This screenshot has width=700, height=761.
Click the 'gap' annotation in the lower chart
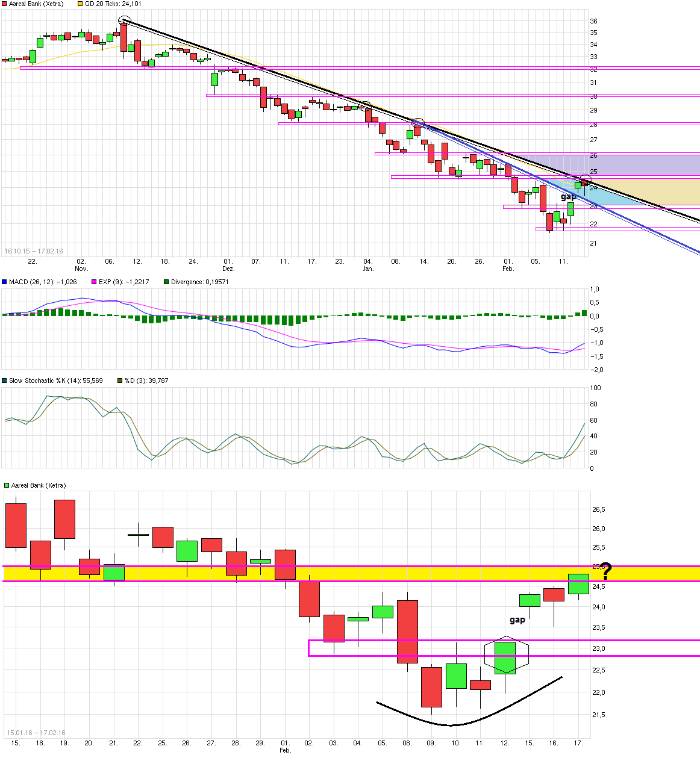(517, 620)
